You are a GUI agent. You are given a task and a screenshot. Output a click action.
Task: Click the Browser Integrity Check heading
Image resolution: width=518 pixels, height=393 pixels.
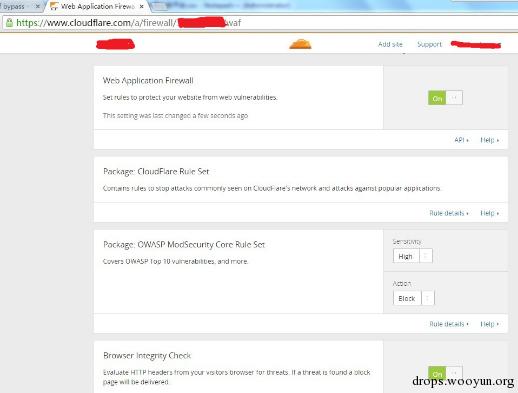147,356
